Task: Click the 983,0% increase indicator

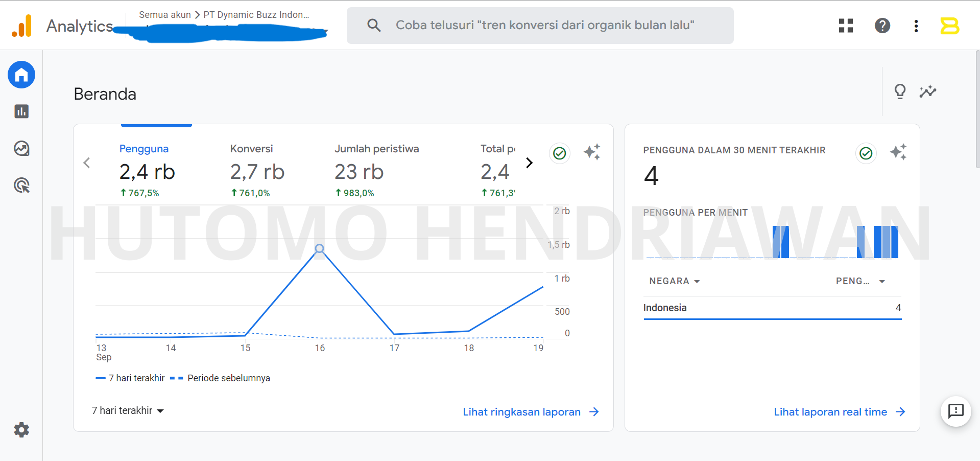Action: [355, 193]
